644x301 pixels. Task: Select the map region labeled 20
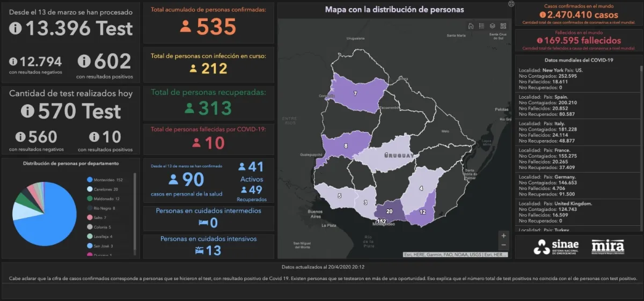click(390, 211)
